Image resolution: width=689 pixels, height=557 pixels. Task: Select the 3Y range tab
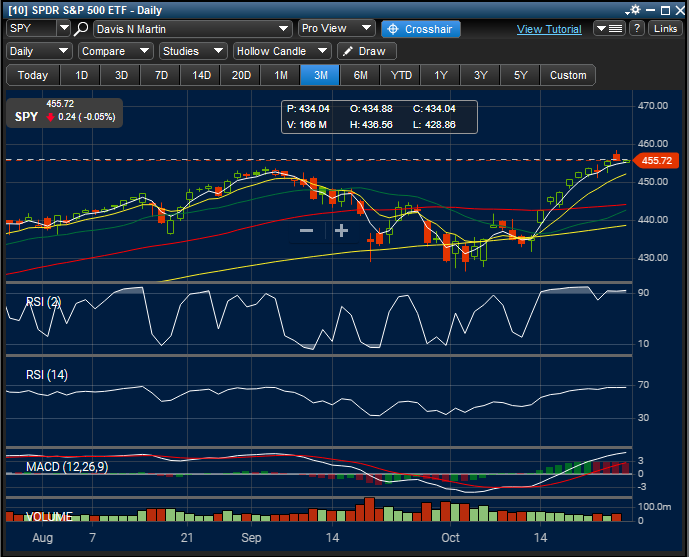click(481, 75)
